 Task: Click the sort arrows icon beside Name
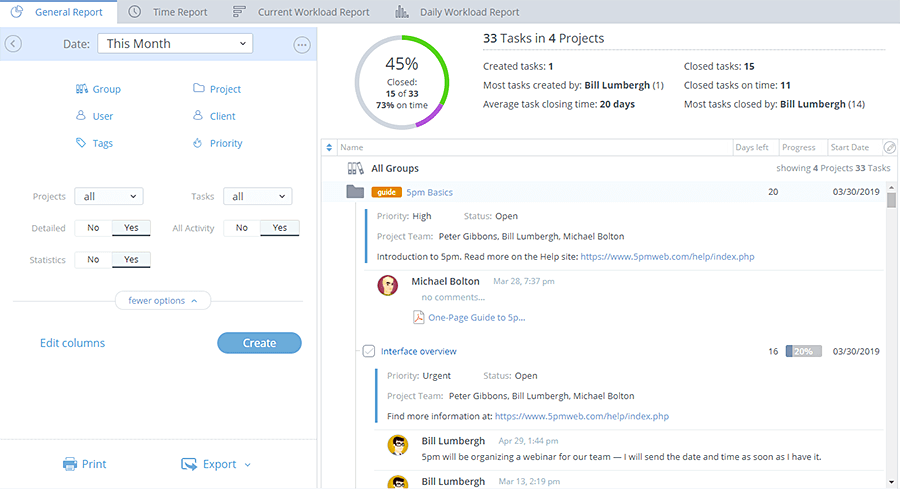[330, 148]
